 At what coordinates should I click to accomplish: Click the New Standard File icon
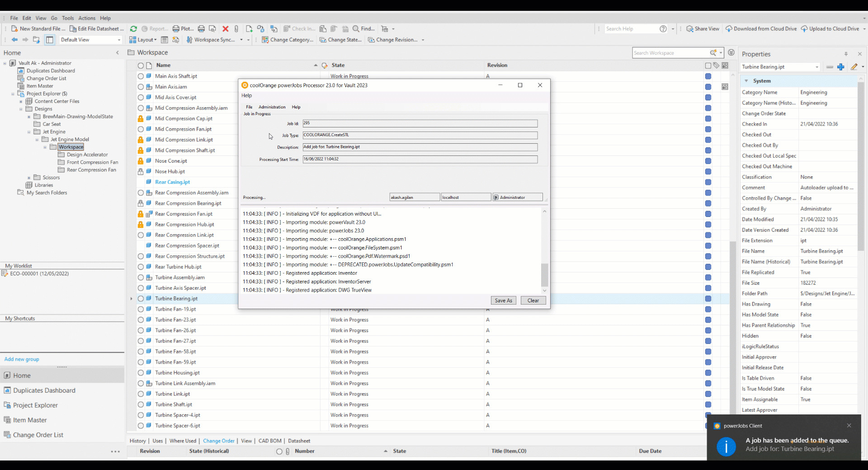14,29
